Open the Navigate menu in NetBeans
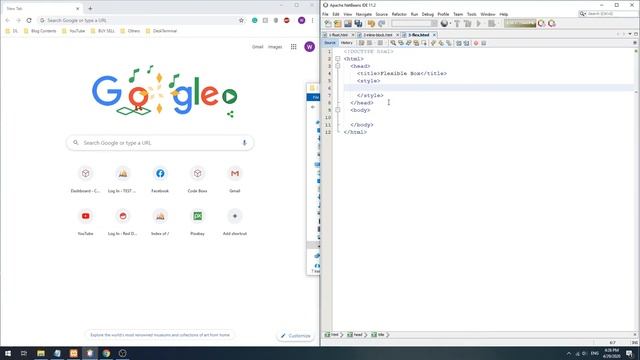 [x=364, y=14]
